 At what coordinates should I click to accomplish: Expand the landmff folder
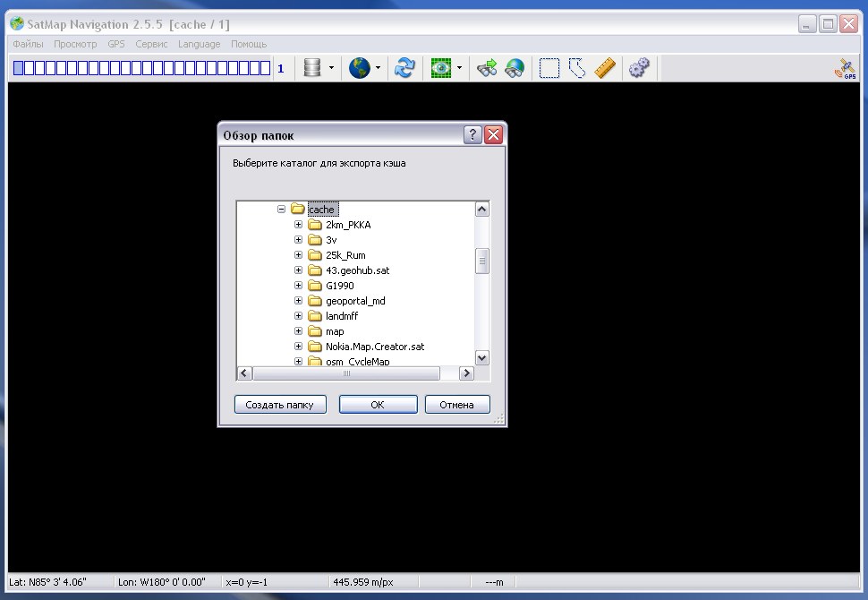point(298,316)
